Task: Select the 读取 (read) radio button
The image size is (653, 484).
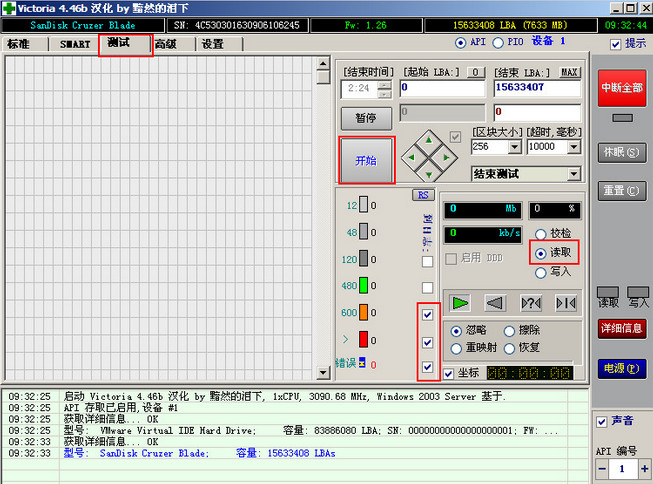Action: click(x=541, y=253)
